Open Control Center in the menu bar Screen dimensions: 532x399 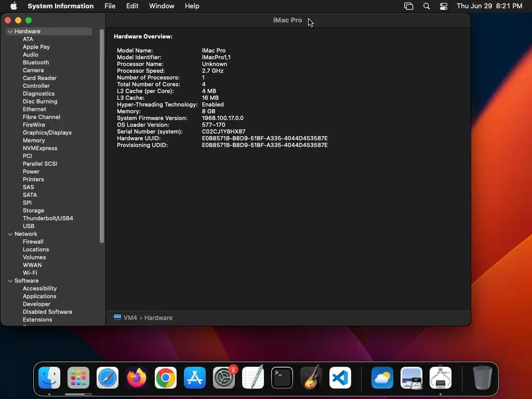pos(444,6)
